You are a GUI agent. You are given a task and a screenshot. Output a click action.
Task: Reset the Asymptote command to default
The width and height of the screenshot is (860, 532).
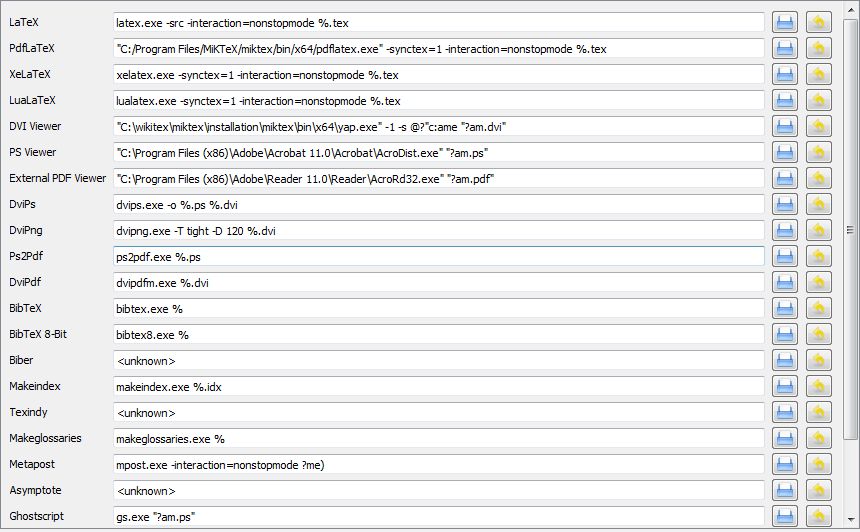click(818, 490)
